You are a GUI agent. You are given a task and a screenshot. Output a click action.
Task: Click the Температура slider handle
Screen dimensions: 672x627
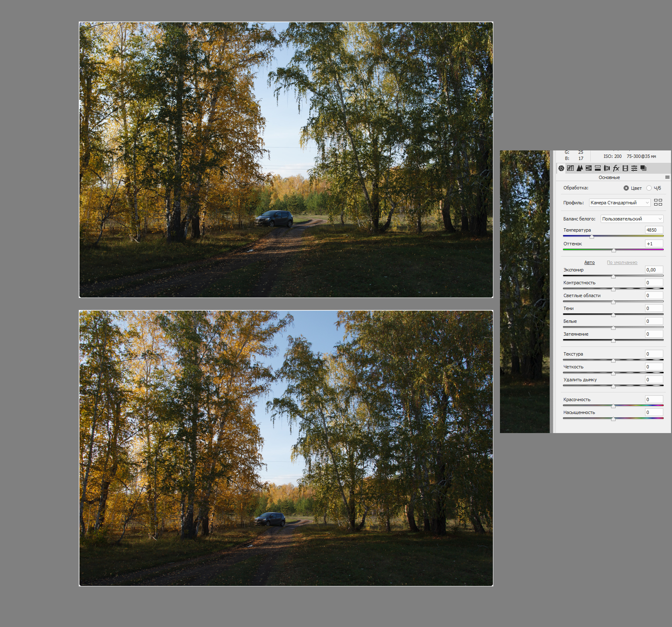point(592,237)
